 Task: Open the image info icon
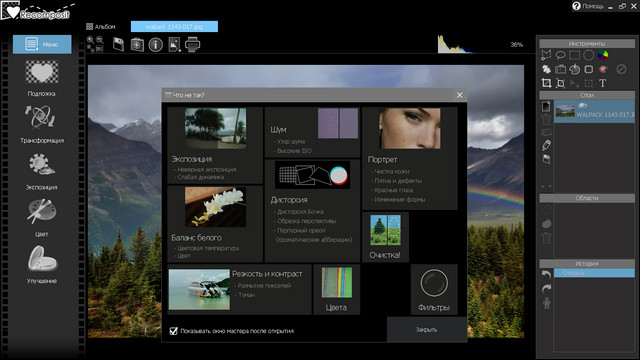click(x=156, y=44)
